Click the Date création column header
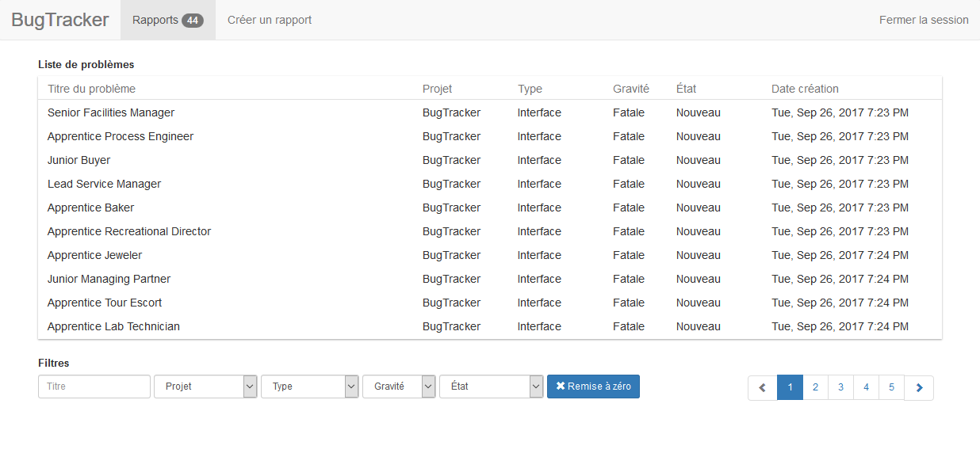The height and width of the screenshot is (457, 980). pyautogui.click(x=805, y=89)
